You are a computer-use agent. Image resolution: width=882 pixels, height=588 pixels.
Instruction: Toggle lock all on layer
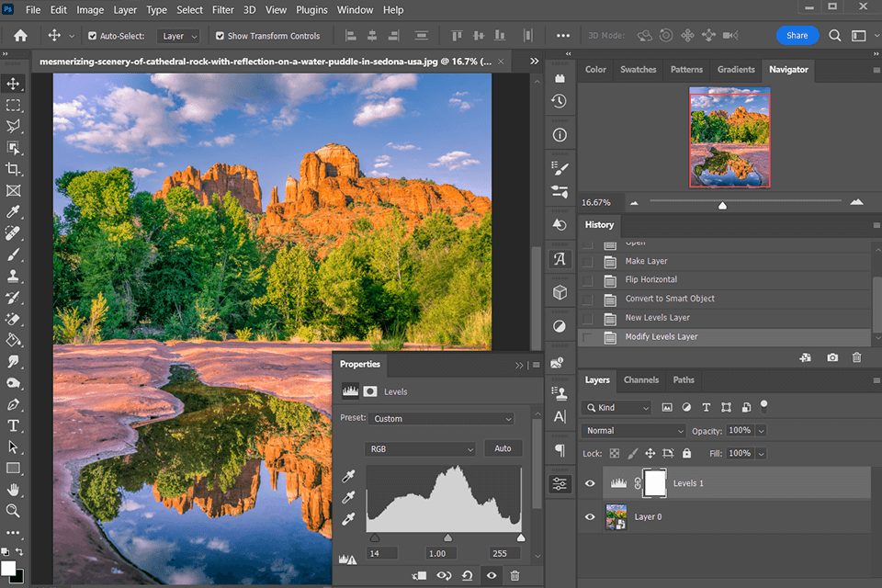(x=687, y=454)
